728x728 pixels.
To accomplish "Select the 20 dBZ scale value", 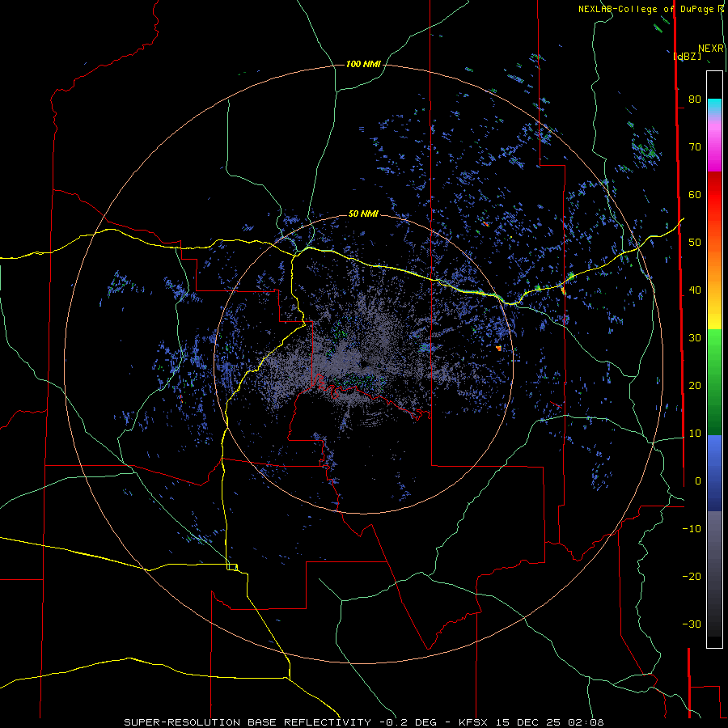I will (695, 385).
